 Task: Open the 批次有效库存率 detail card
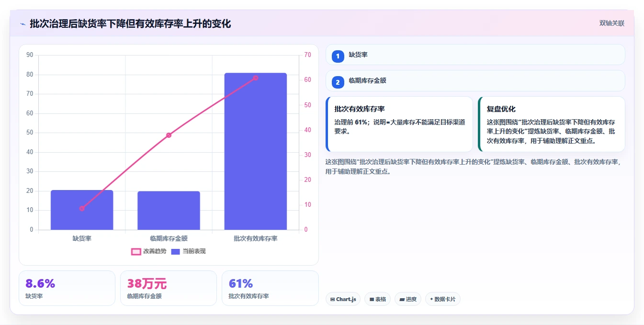[x=399, y=124]
